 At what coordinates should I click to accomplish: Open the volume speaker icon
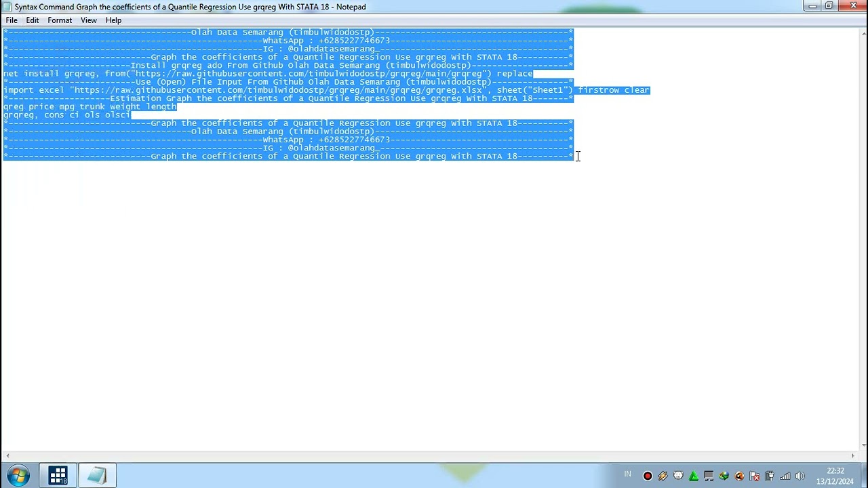point(800,476)
